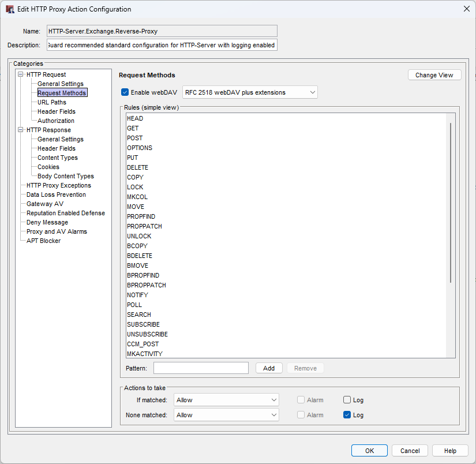Click the Change View button
Screen dimensions: 476x464
[434, 75]
